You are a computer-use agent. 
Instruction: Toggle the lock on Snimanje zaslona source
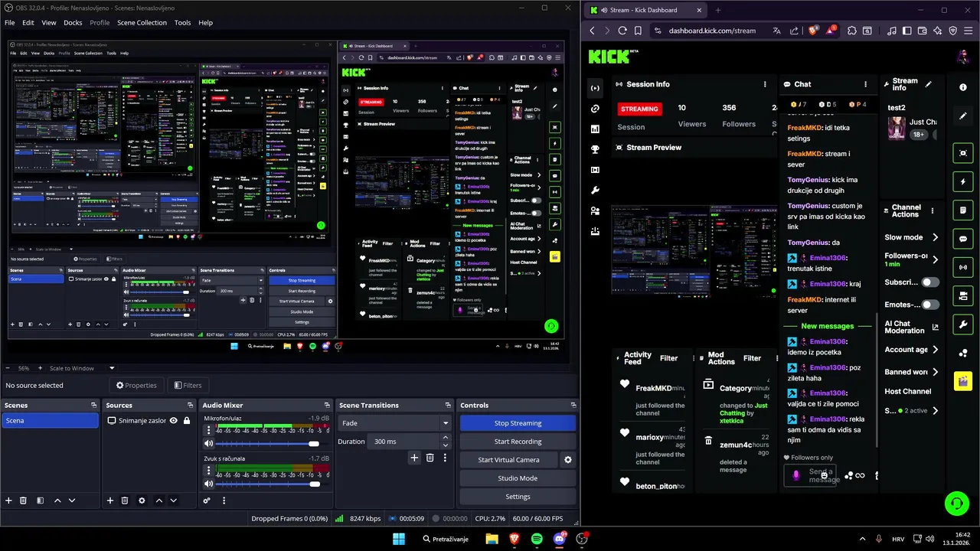[x=187, y=420]
